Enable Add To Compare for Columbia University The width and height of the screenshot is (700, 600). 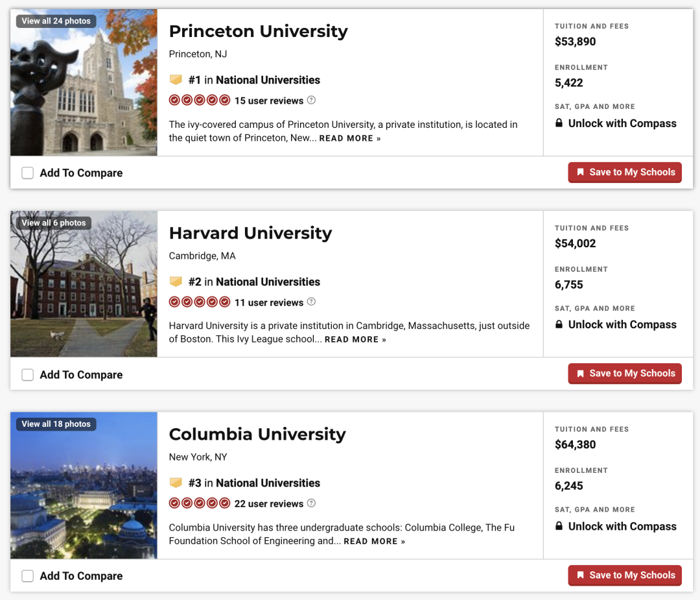coord(27,576)
